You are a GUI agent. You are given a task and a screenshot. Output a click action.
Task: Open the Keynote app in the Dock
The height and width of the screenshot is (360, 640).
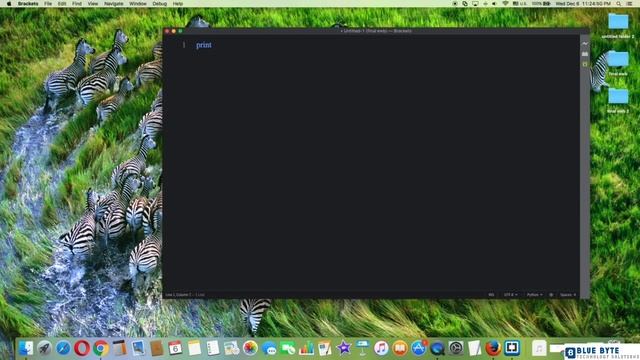pos(362,348)
